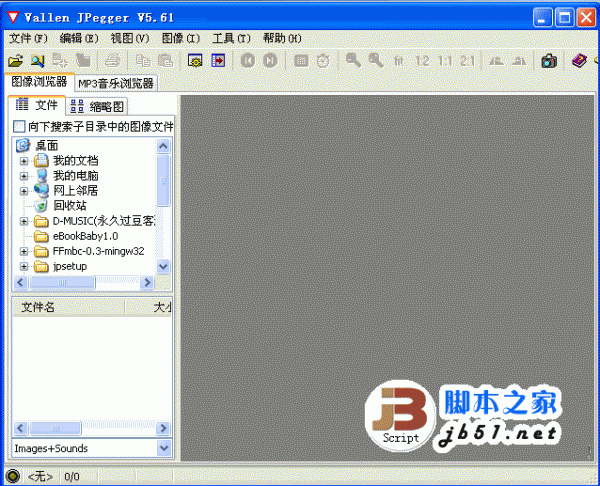Viewport: 600px width, 486px height.
Task: Click the second rotate image icon
Action: tap(519, 61)
